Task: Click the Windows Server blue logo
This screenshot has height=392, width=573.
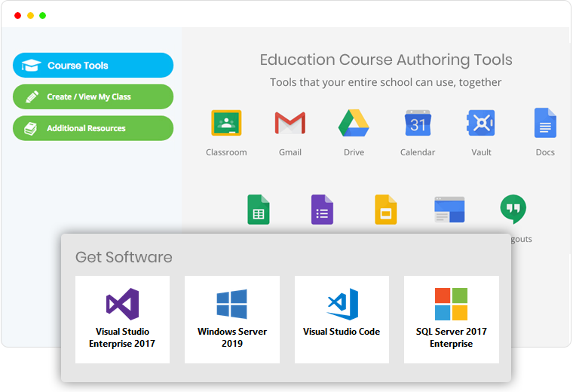Action: click(231, 304)
